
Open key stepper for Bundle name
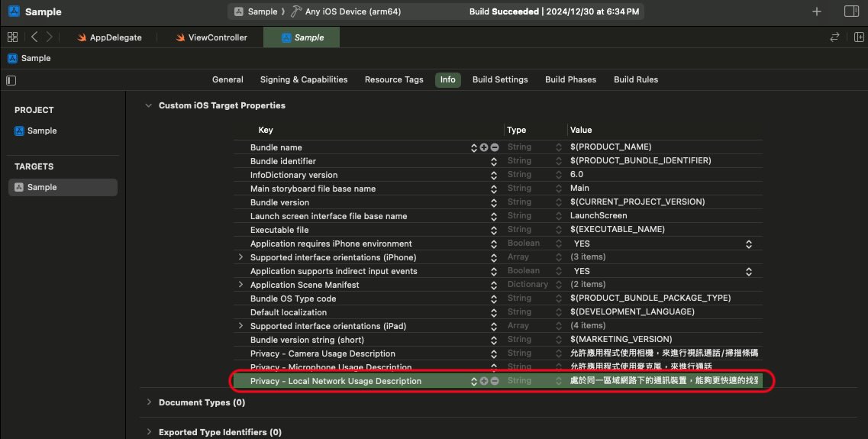pos(474,147)
